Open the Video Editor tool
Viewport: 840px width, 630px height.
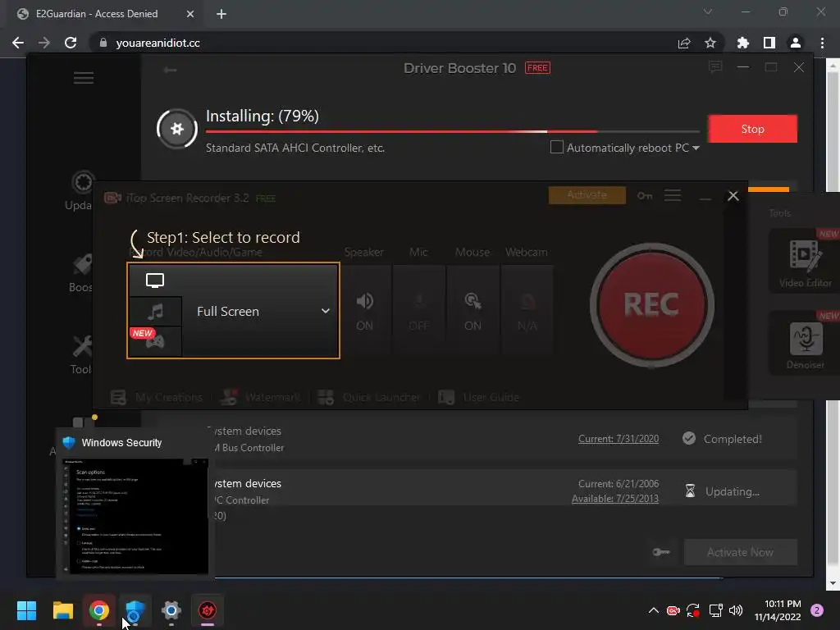[x=806, y=261]
